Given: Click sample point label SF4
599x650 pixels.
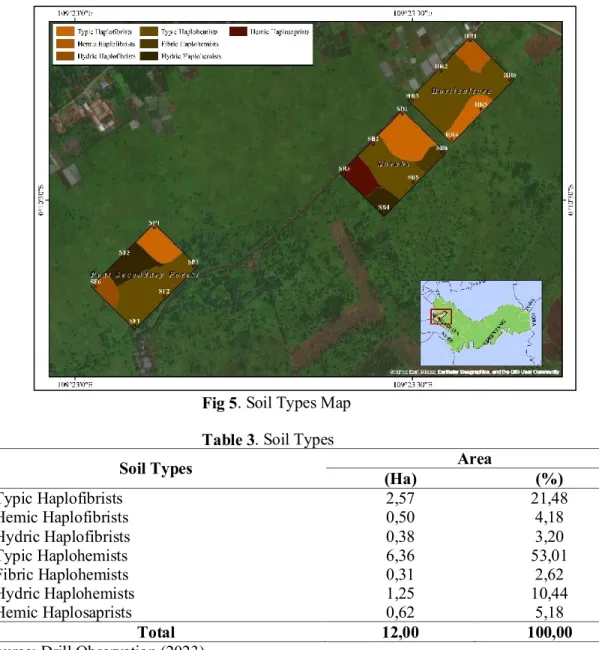Looking at the screenshot, I should point(154,223).
